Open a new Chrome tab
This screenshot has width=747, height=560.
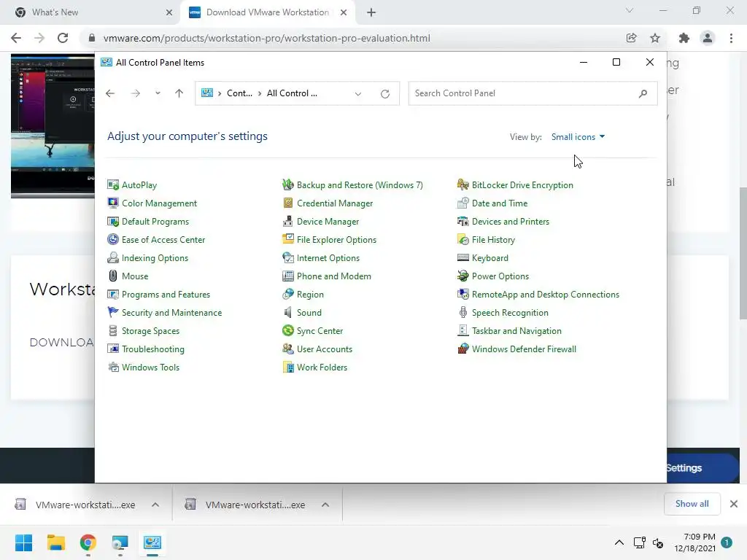coord(371,12)
